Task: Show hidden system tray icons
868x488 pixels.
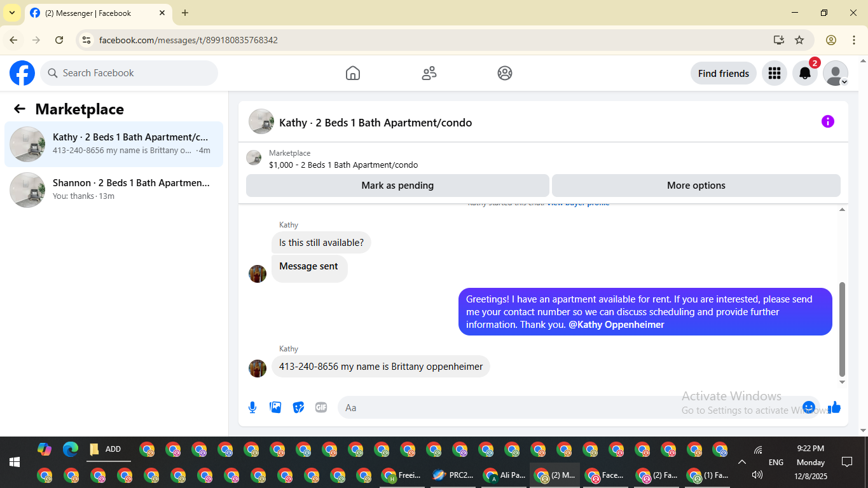Action: (741, 462)
